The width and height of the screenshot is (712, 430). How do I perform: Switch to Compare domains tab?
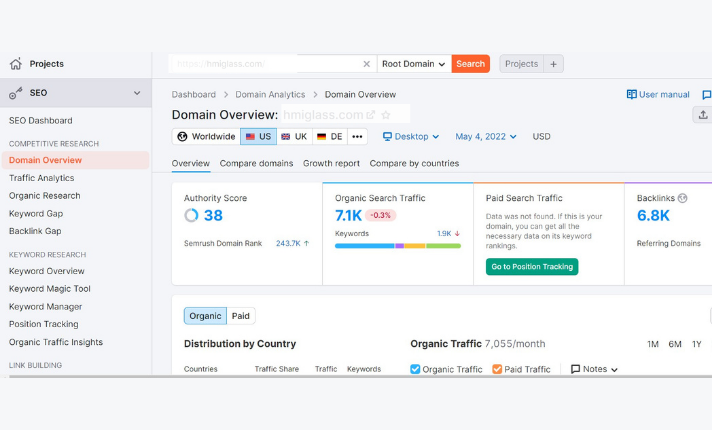256,163
